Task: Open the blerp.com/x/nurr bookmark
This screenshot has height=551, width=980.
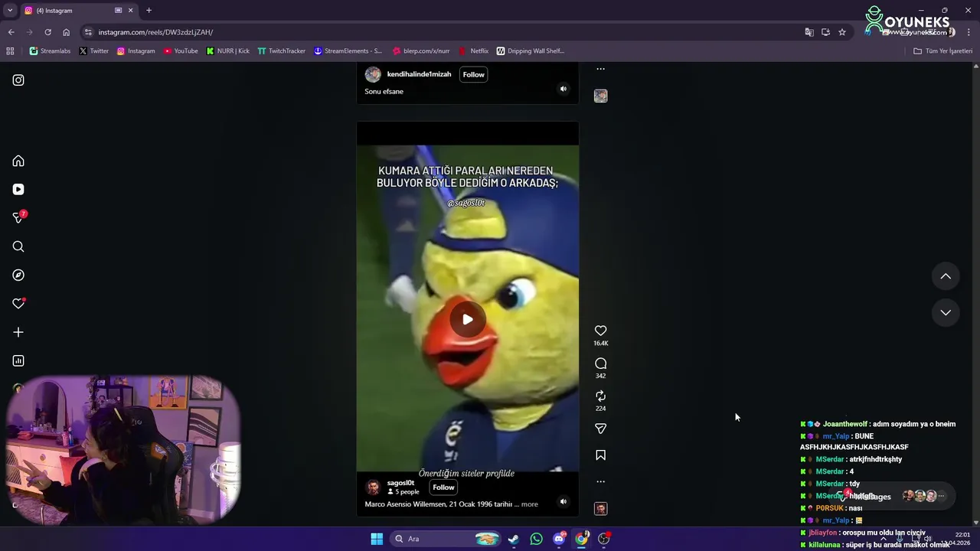Action: tap(420, 51)
